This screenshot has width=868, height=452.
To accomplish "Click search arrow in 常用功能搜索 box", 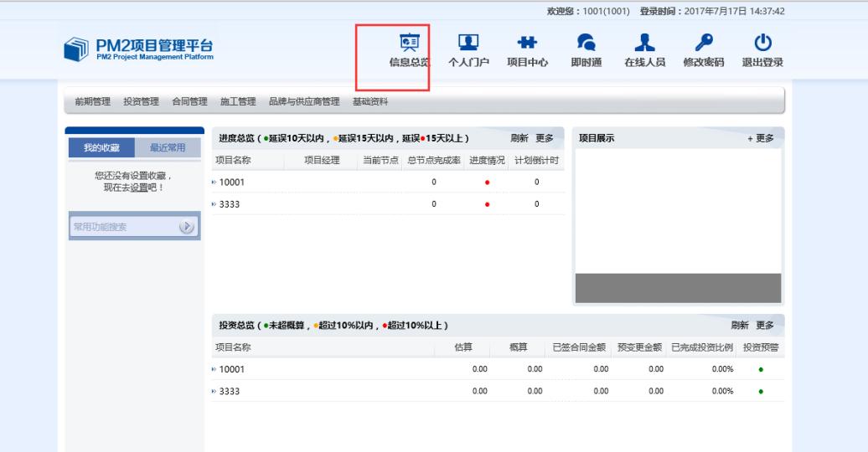I will 188,227.
